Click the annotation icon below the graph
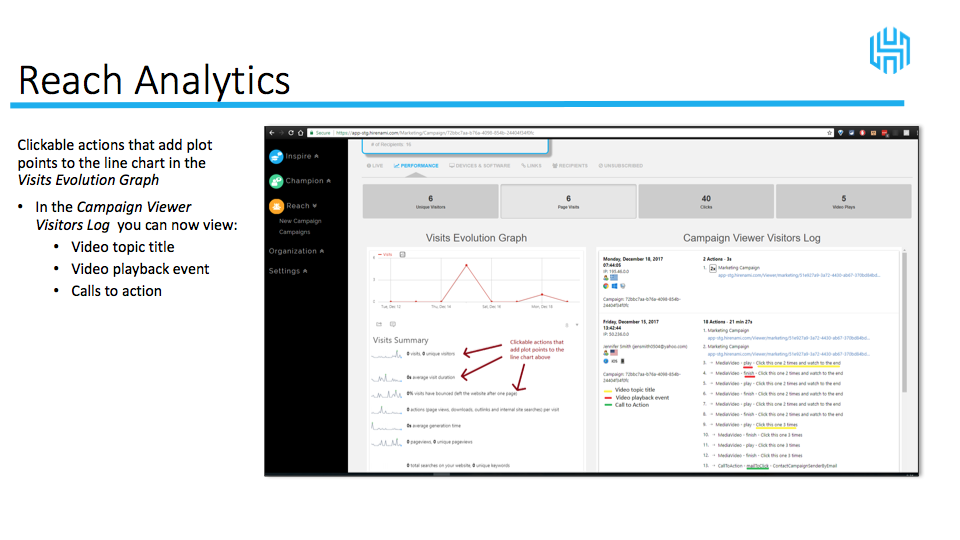This screenshot has height=540, width=960. (392, 324)
